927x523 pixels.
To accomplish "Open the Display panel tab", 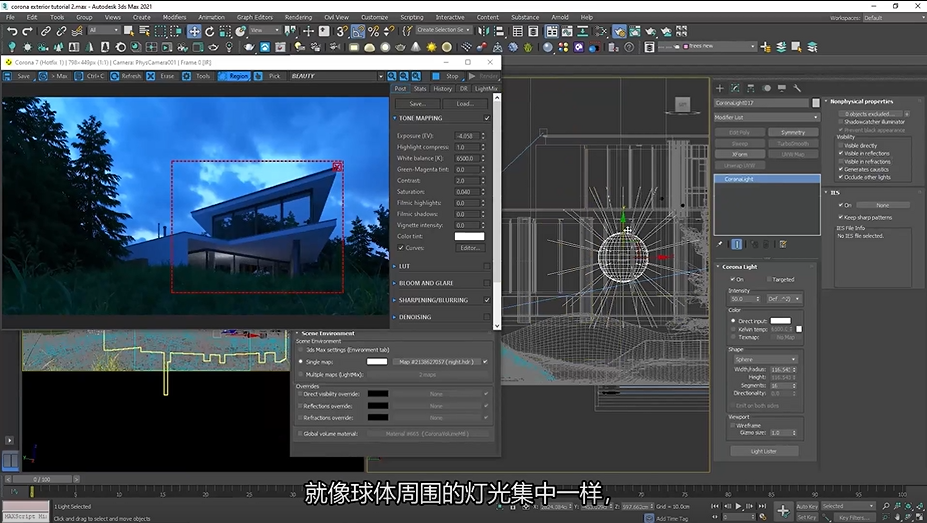I will pos(782,88).
